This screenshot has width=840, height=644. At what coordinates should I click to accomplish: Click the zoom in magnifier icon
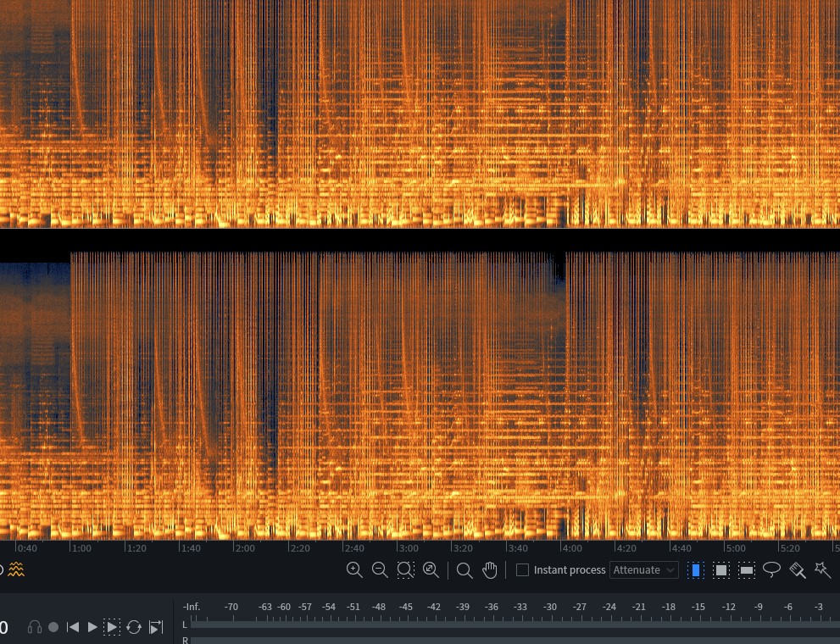tap(355, 570)
